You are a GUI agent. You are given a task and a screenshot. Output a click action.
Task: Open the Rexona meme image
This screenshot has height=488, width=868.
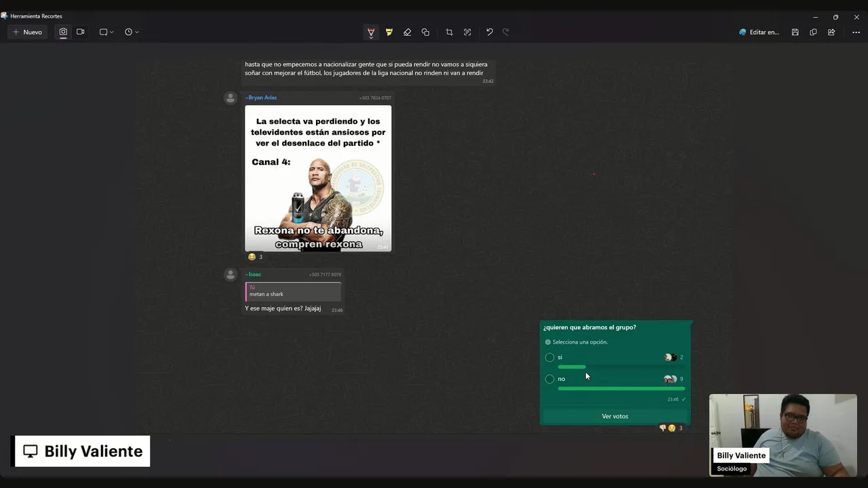(318, 178)
